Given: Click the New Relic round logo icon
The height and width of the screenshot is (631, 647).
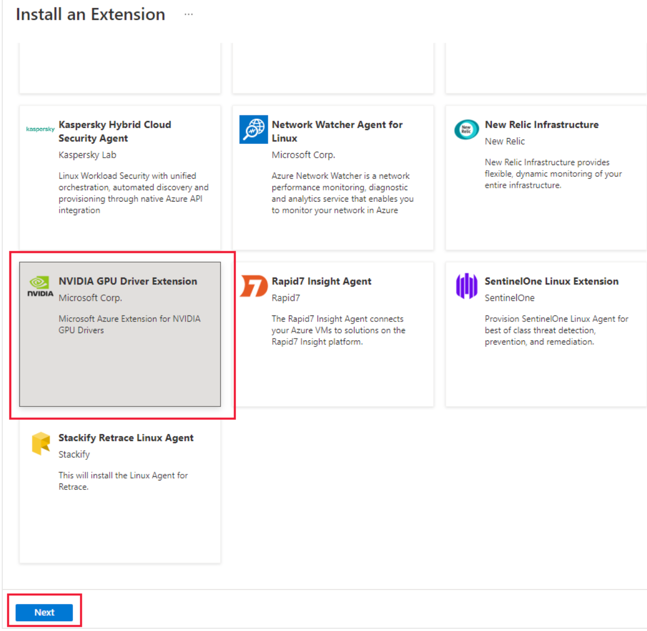Looking at the screenshot, I should 466,130.
